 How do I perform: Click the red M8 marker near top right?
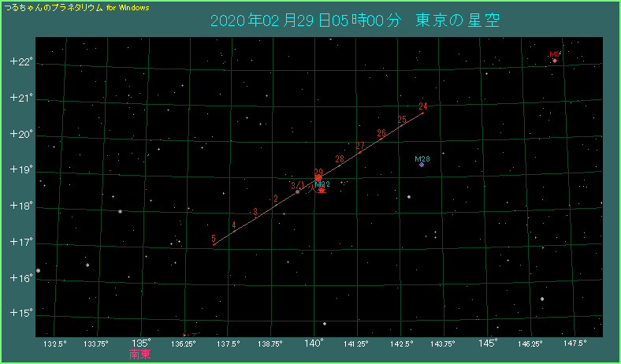pyautogui.click(x=555, y=60)
